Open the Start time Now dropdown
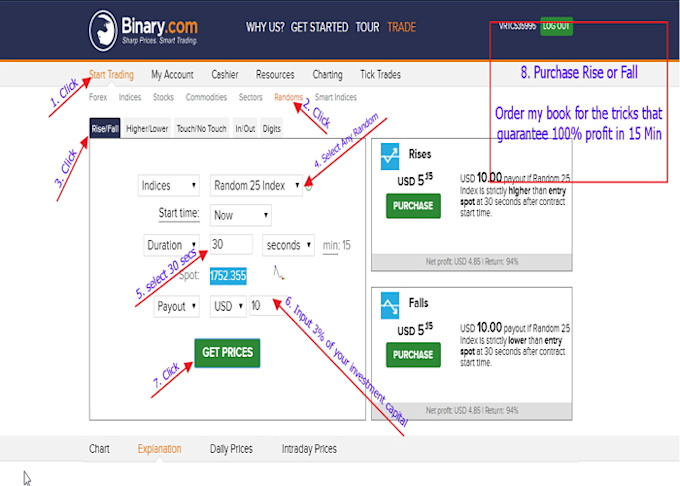The image size is (680, 486). (x=241, y=215)
